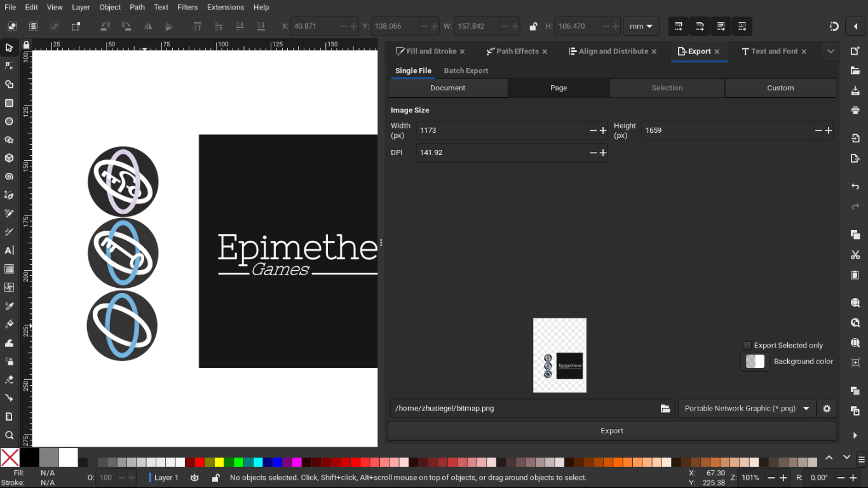Select the Paint bucket tool
Viewport: 868px width, 488px height.
click(9, 324)
